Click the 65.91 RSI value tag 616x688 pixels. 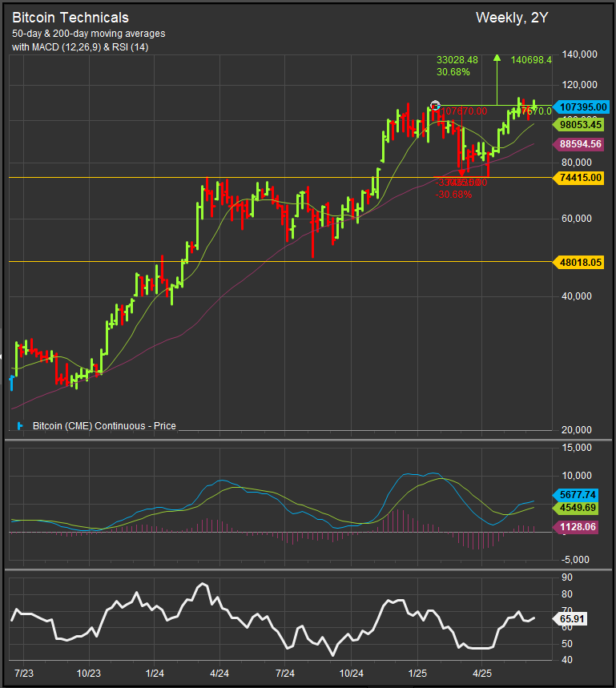pyautogui.click(x=570, y=619)
